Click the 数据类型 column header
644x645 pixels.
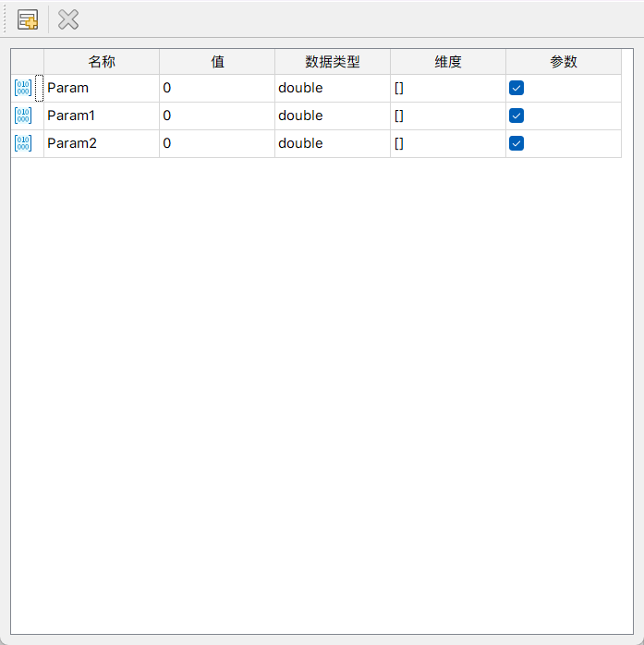pos(333,62)
